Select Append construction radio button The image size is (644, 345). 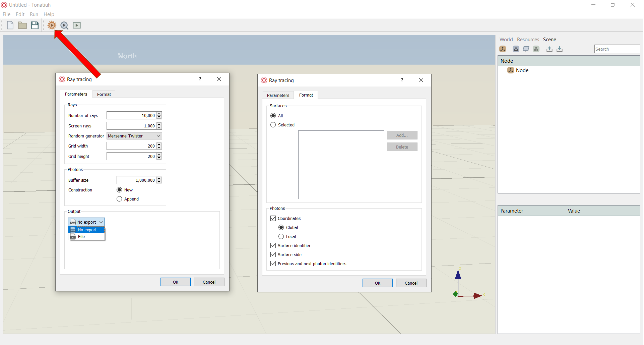tap(119, 199)
